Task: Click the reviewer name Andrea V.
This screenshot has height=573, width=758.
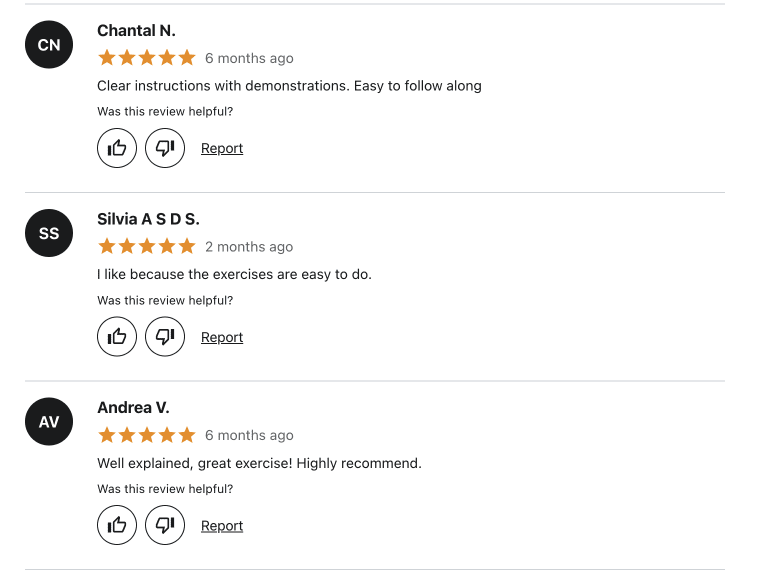Action: click(x=133, y=408)
